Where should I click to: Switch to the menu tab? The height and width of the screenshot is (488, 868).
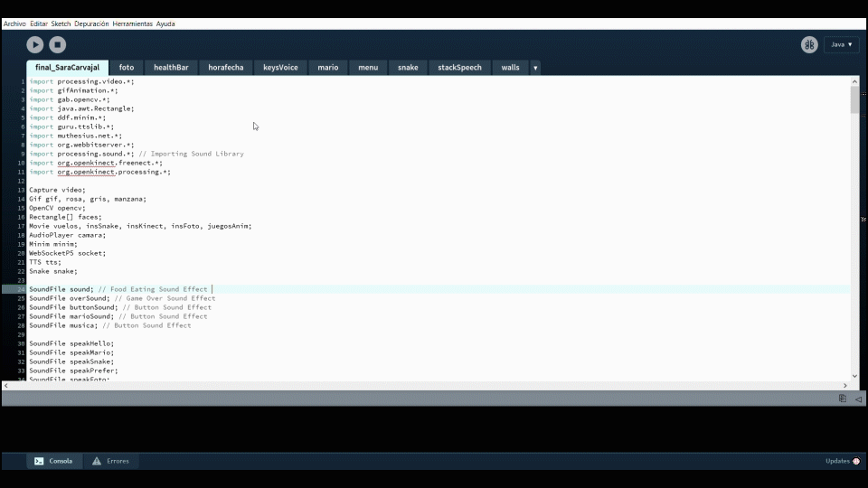point(368,68)
